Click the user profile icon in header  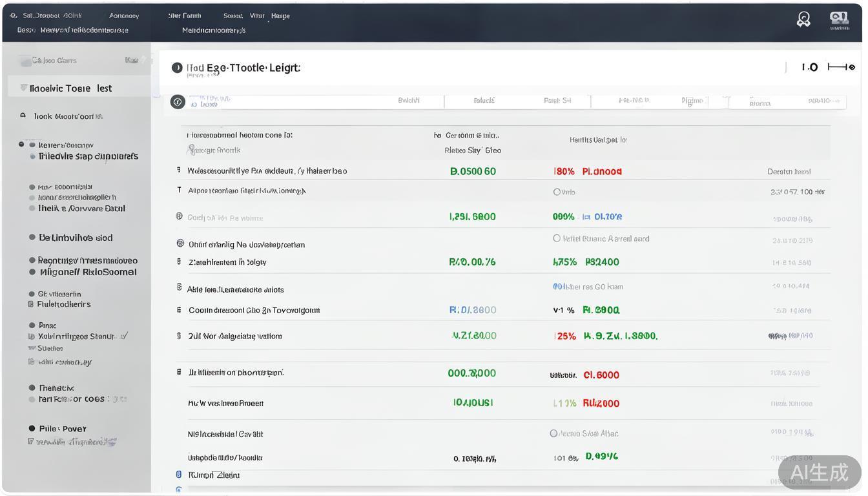click(803, 19)
